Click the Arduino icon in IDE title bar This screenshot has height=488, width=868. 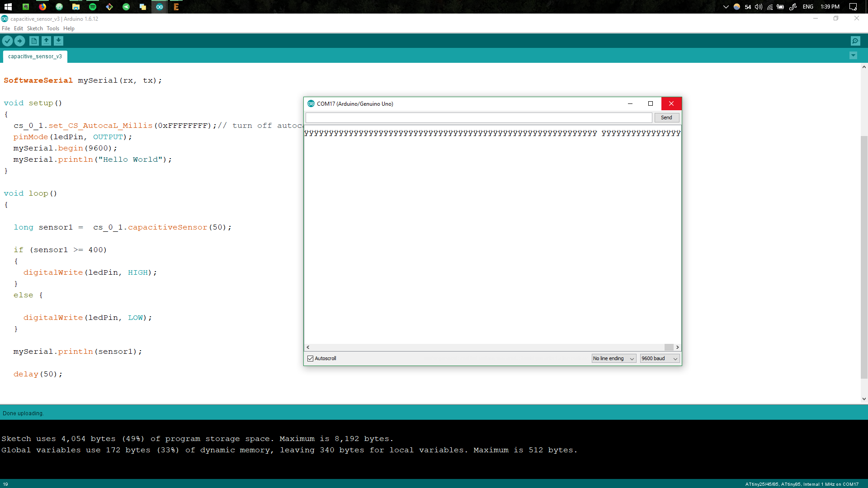[5, 19]
